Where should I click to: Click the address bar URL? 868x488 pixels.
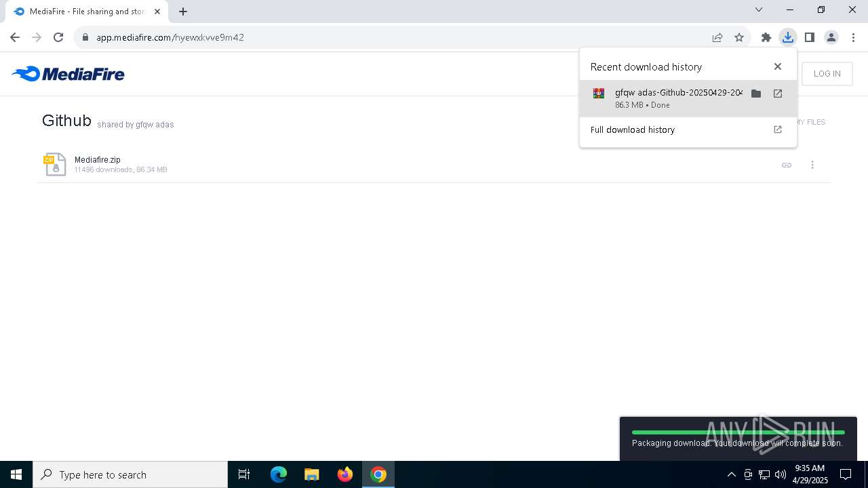[170, 37]
